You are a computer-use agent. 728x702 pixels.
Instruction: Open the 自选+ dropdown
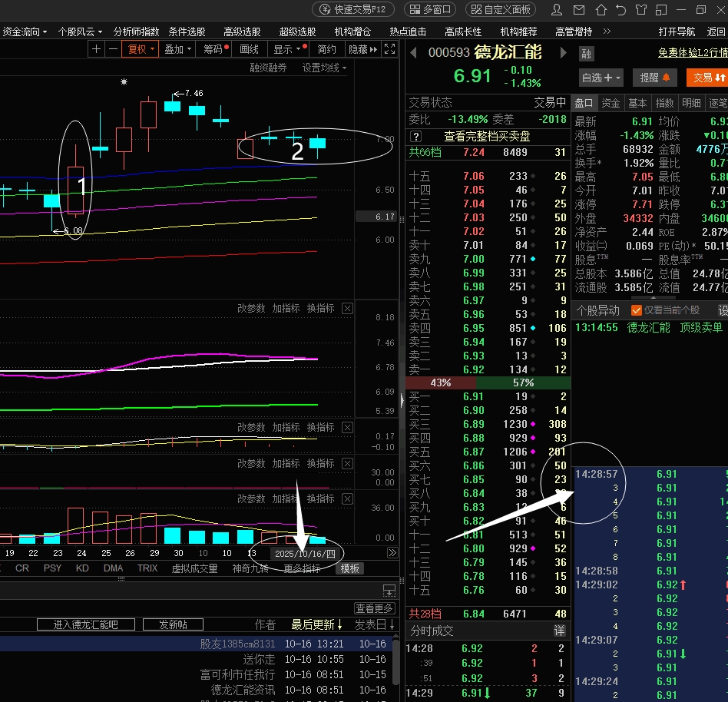pos(601,78)
